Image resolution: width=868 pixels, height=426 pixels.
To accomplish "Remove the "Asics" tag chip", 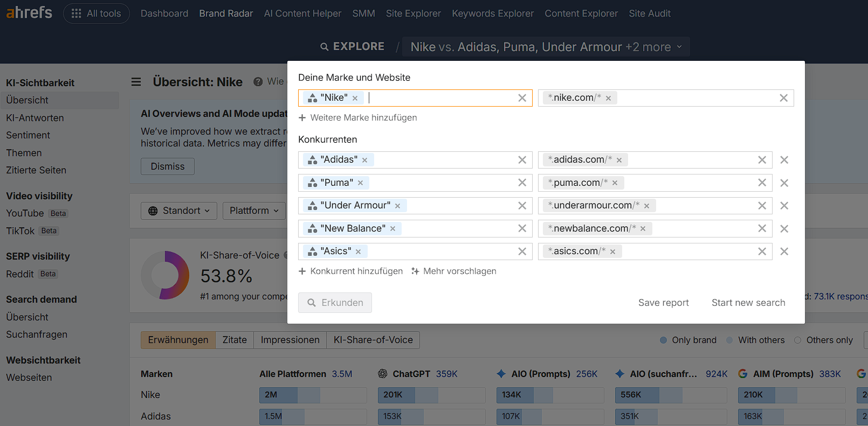I will 358,252.
